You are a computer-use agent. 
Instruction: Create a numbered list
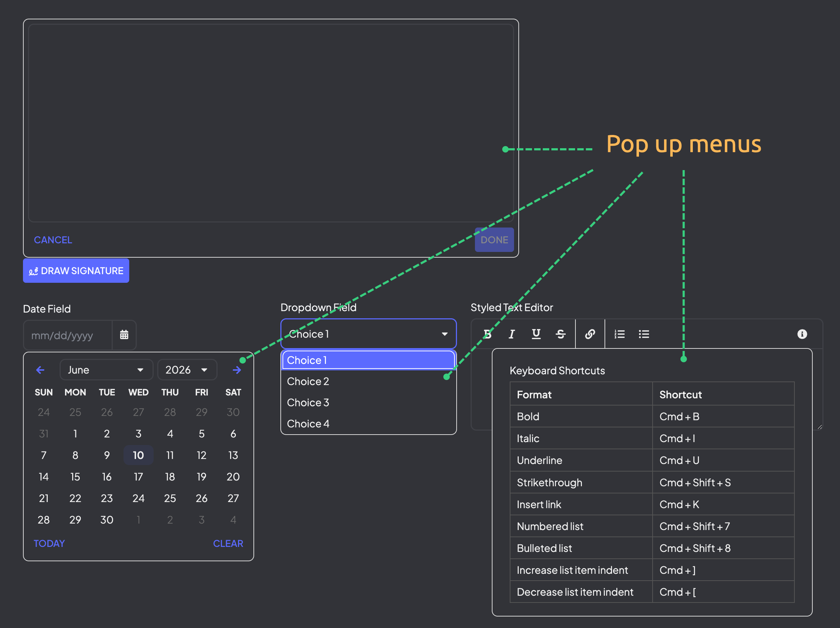coord(619,334)
